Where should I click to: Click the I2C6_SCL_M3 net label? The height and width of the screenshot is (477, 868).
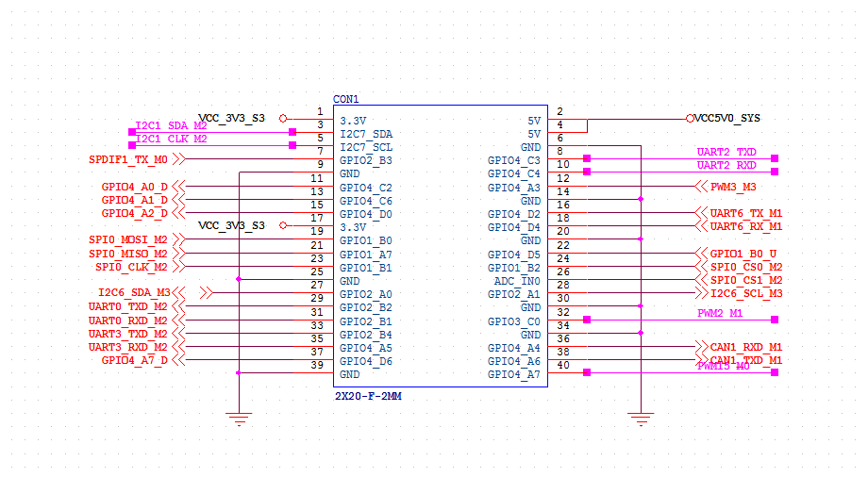pos(746,294)
